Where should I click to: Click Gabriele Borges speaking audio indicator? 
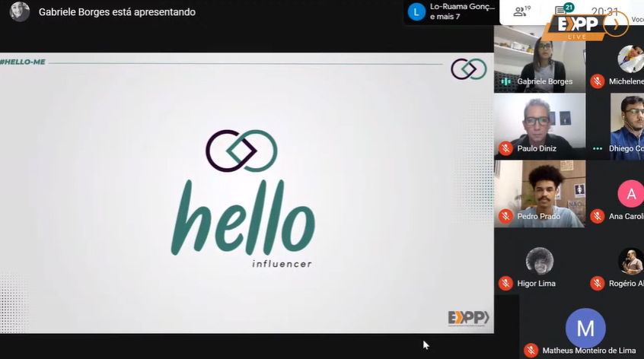pos(505,81)
